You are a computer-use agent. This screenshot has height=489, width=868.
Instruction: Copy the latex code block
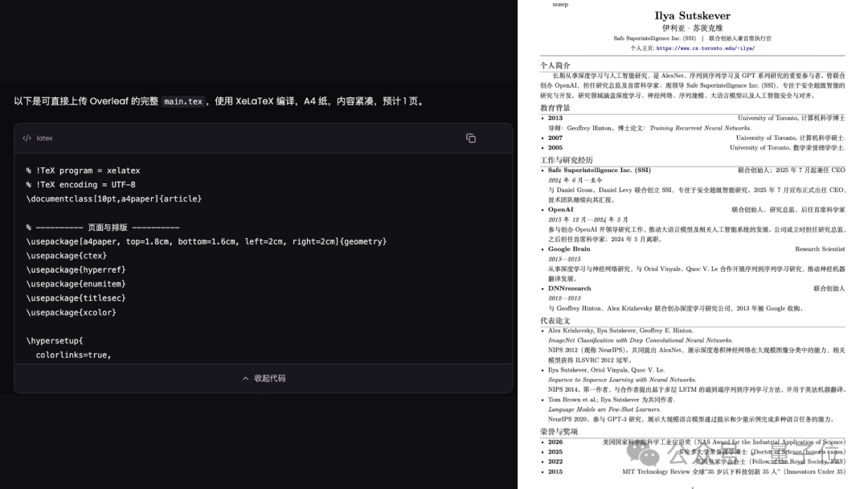click(470, 138)
